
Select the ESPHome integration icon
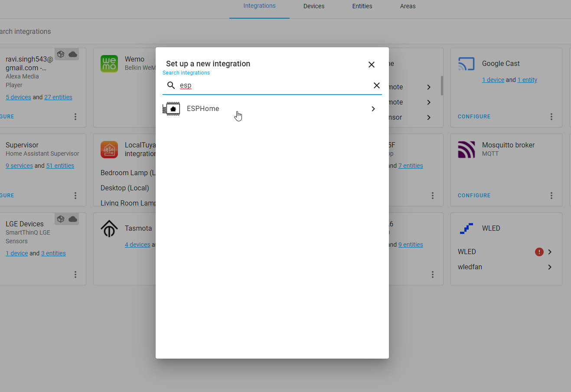coord(171,109)
